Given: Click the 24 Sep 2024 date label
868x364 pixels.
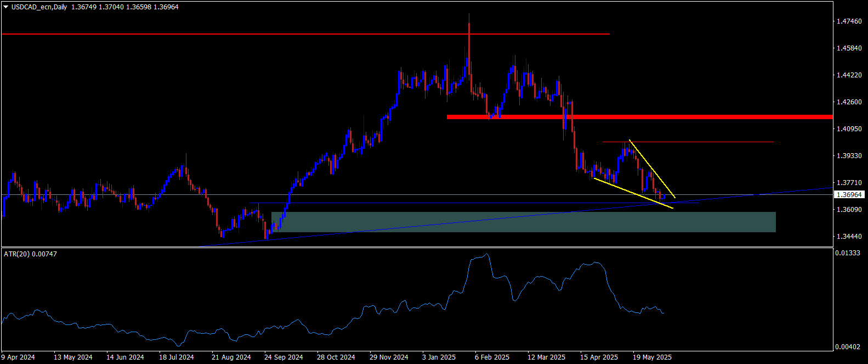Looking at the screenshot, I should [x=283, y=357].
